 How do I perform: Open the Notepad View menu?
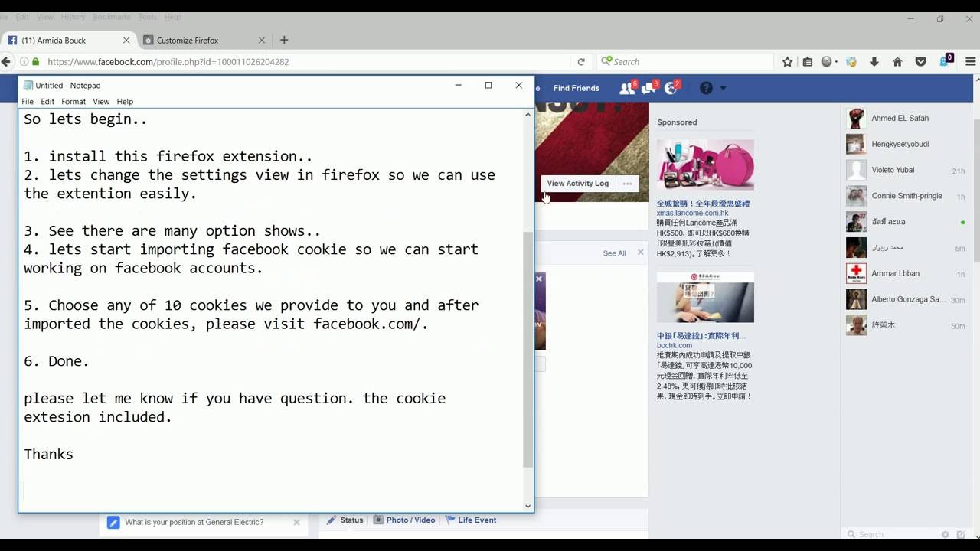[x=101, y=101]
